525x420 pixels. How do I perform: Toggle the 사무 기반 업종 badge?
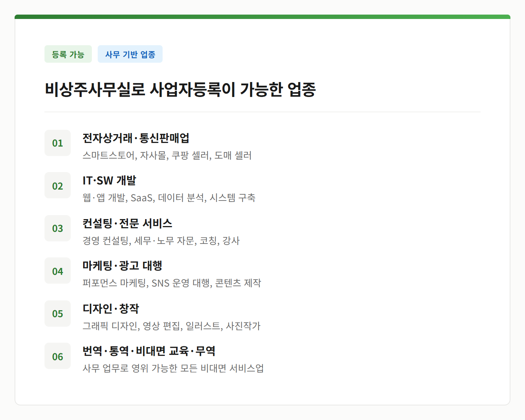point(130,54)
